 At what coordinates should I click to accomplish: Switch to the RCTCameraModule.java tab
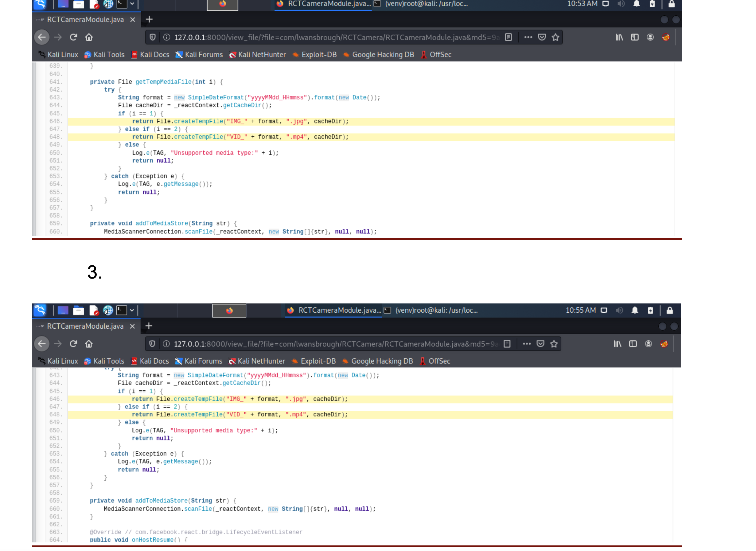pos(85,19)
